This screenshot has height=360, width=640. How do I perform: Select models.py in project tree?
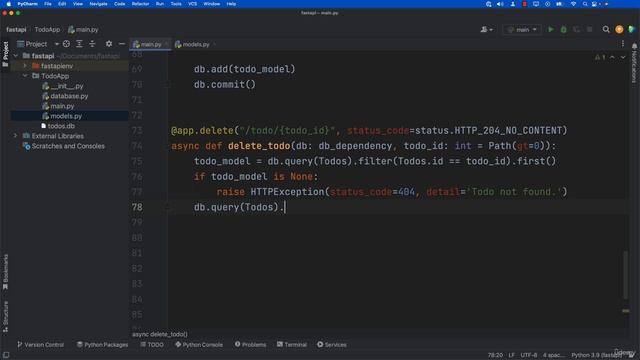coord(62,116)
